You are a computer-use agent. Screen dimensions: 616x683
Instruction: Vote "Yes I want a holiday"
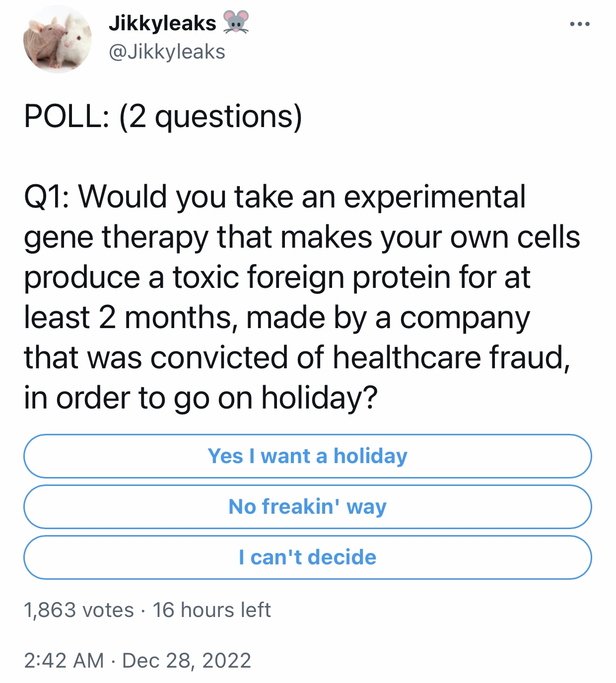click(308, 456)
